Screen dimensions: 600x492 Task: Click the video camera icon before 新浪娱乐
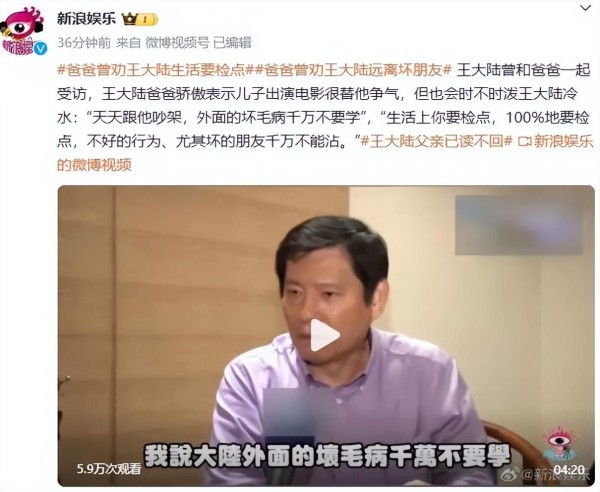tap(525, 142)
